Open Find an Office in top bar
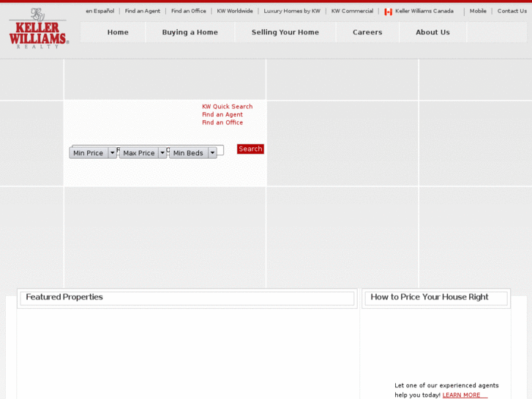 pos(189,11)
